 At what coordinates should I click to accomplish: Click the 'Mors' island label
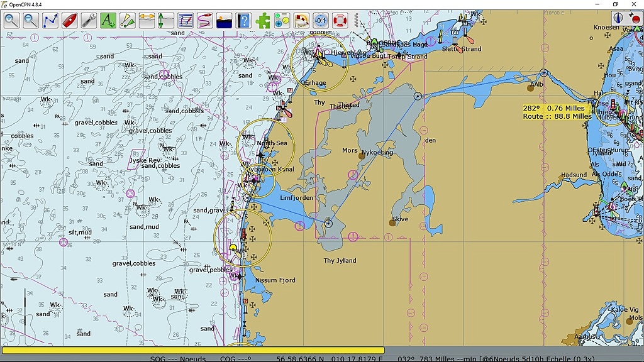pyautogui.click(x=350, y=151)
